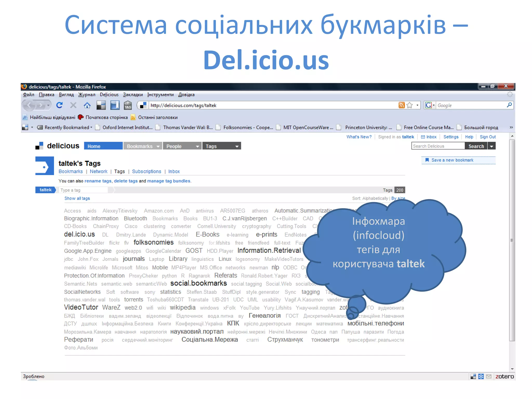Click the Show all tags link
532x399 pixels.
point(77,198)
